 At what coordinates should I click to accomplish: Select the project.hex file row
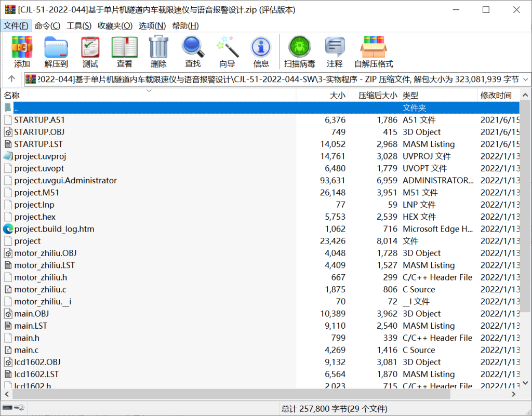coord(35,217)
